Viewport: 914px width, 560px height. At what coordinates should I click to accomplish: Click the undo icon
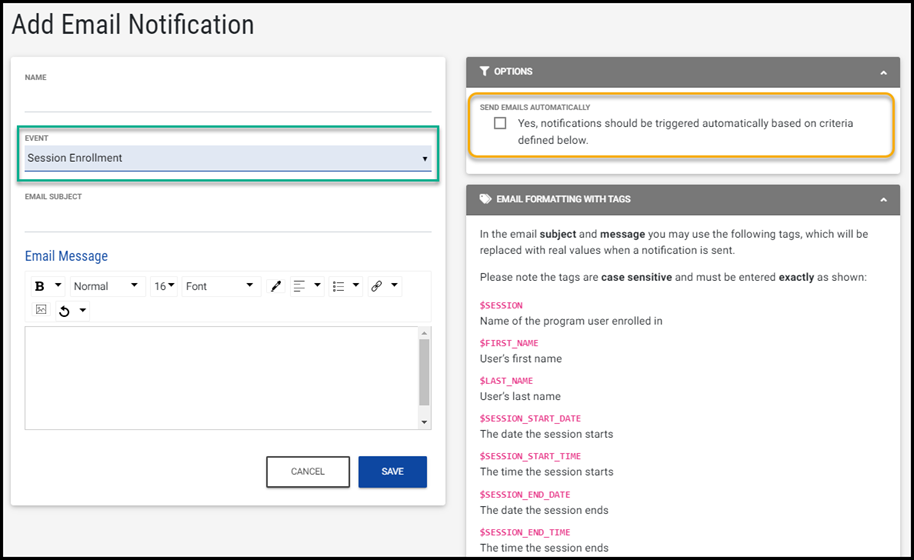pos(65,311)
